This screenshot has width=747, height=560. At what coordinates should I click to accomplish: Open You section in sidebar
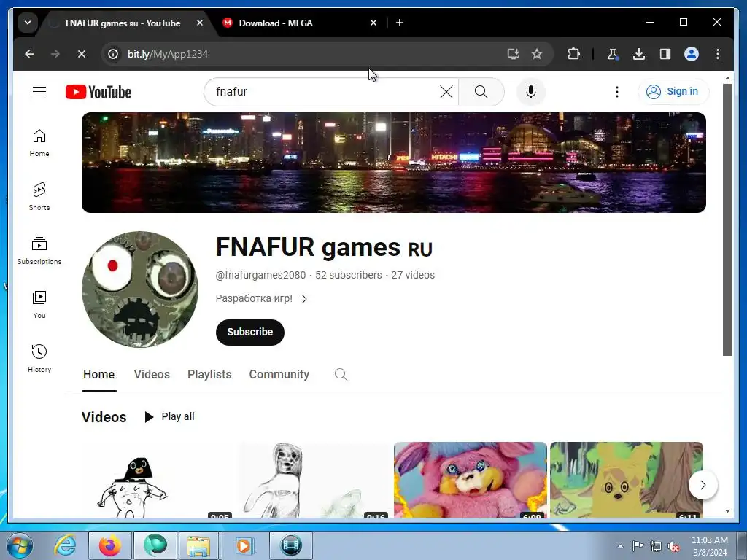pos(39,305)
